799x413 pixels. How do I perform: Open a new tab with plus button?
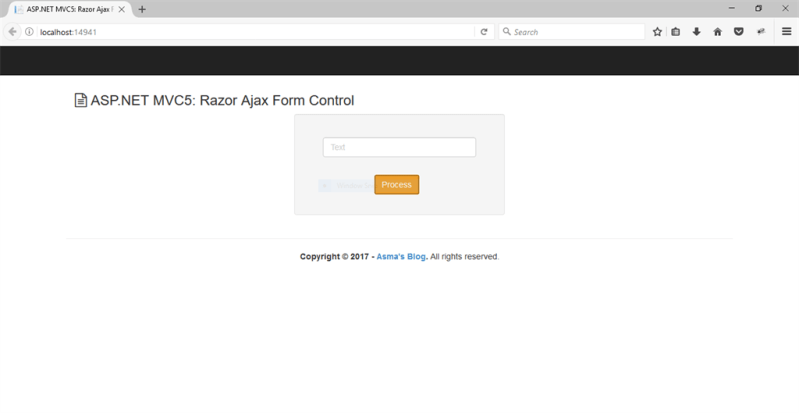142,9
